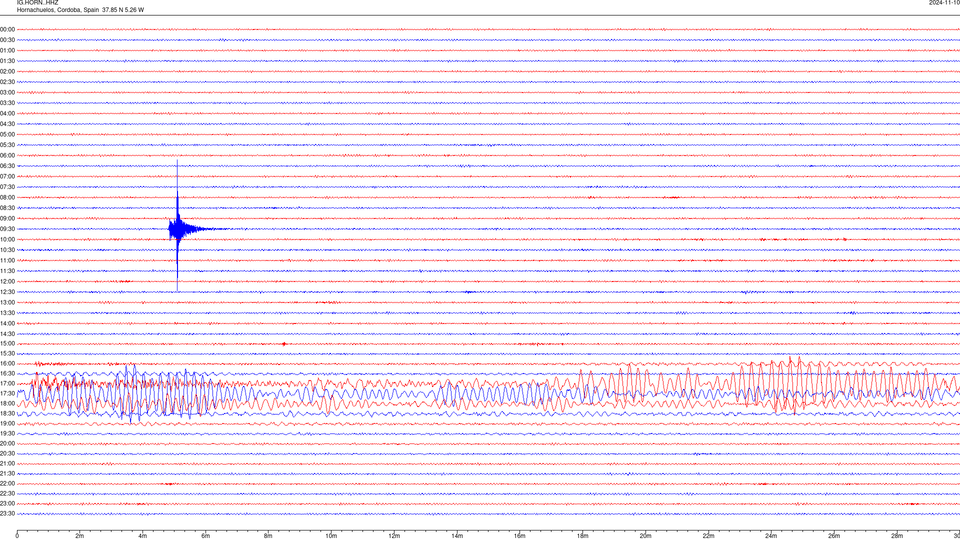The image size is (960, 540).
Task: Pick the 03:30 time label
Action: pos(7,103)
